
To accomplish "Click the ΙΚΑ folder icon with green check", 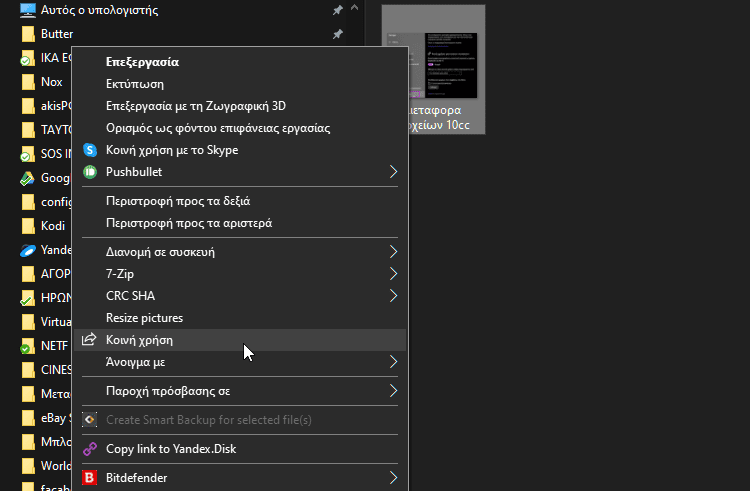I will click(x=27, y=58).
